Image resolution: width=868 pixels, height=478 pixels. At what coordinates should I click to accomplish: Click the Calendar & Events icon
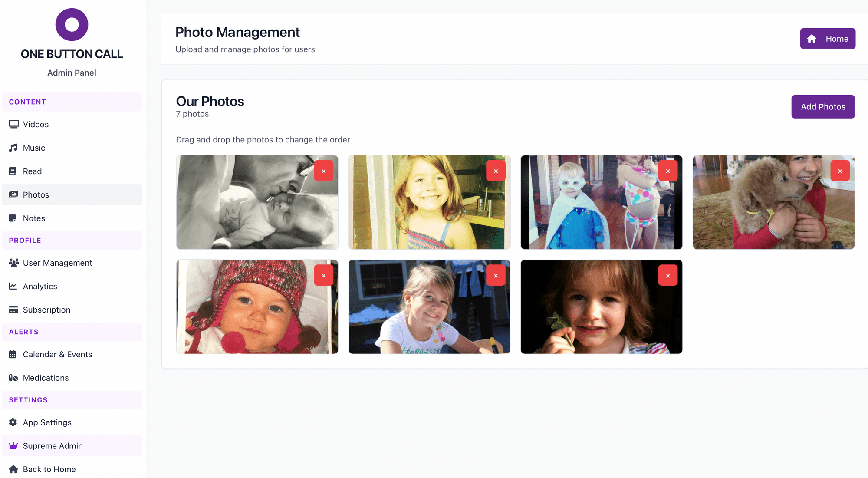[x=13, y=354]
